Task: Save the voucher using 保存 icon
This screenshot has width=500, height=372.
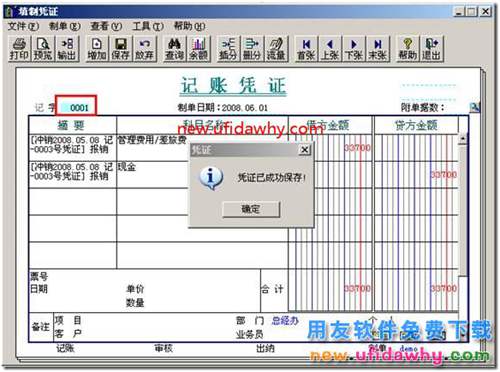Action: pyautogui.click(x=120, y=49)
